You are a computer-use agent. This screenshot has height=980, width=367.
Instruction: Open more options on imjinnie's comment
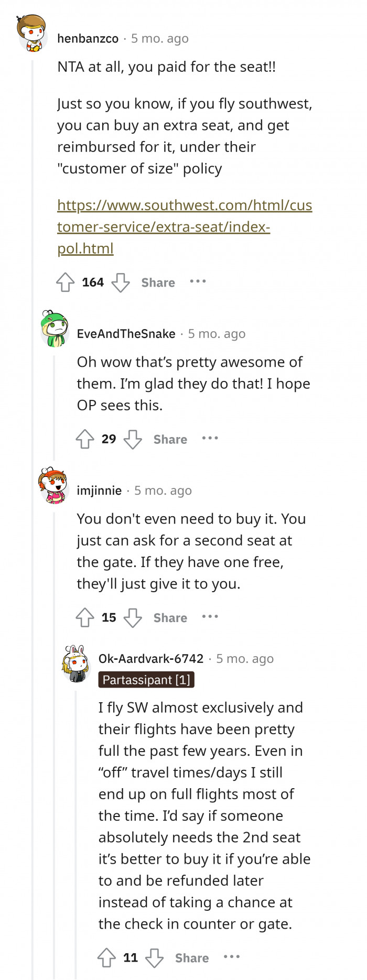pos(210,616)
